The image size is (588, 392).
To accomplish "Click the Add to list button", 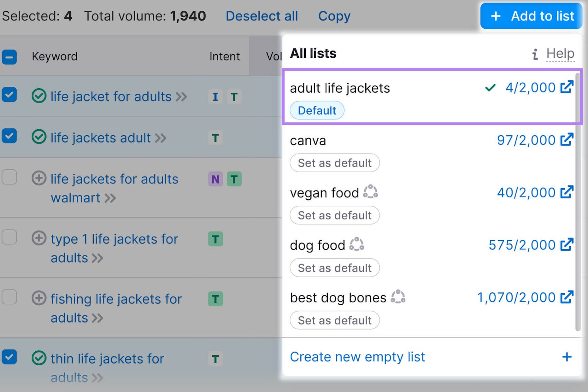I will click(x=531, y=16).
